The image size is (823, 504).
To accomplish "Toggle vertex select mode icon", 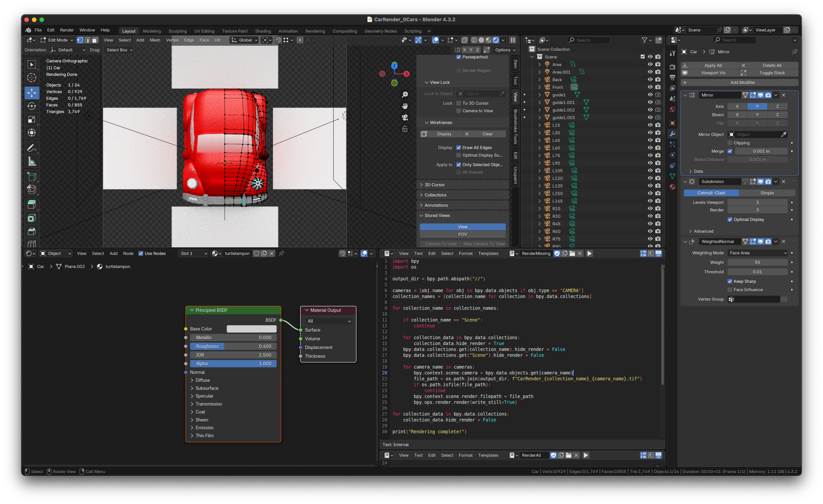I will click(x=80, y=40).
